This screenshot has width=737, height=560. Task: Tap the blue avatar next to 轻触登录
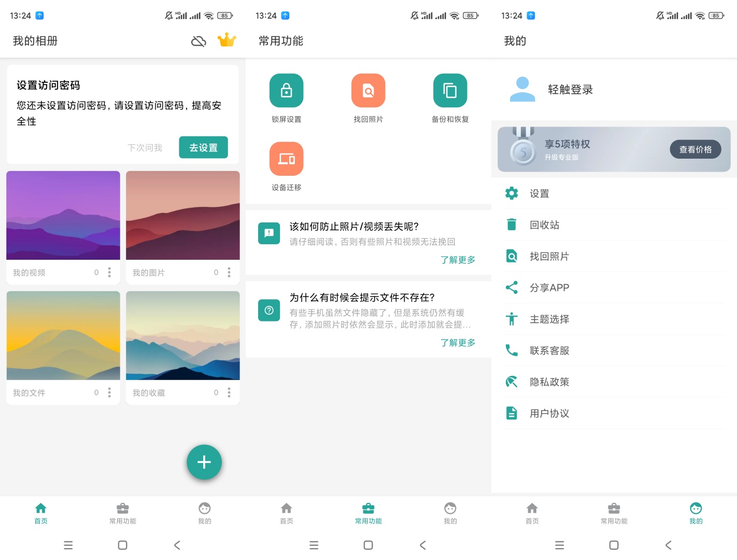click(522, 89)
